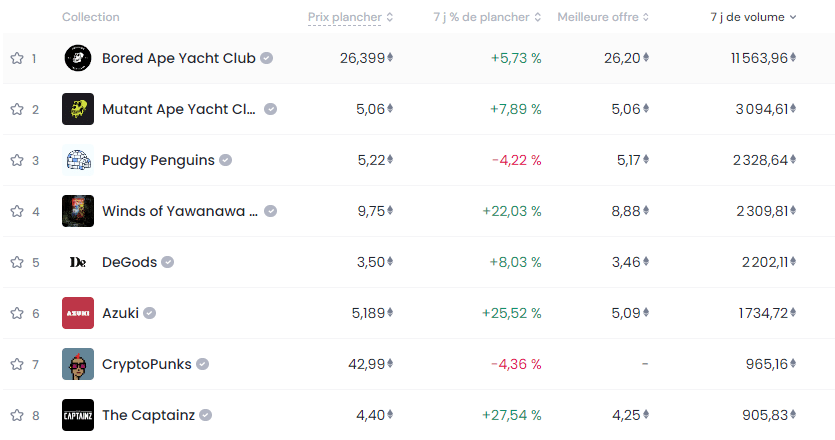The width and height of the screenshot is (835, 440).
Task: Open Winds of Yawanawa thumbnail
Action: pos(78,211)
